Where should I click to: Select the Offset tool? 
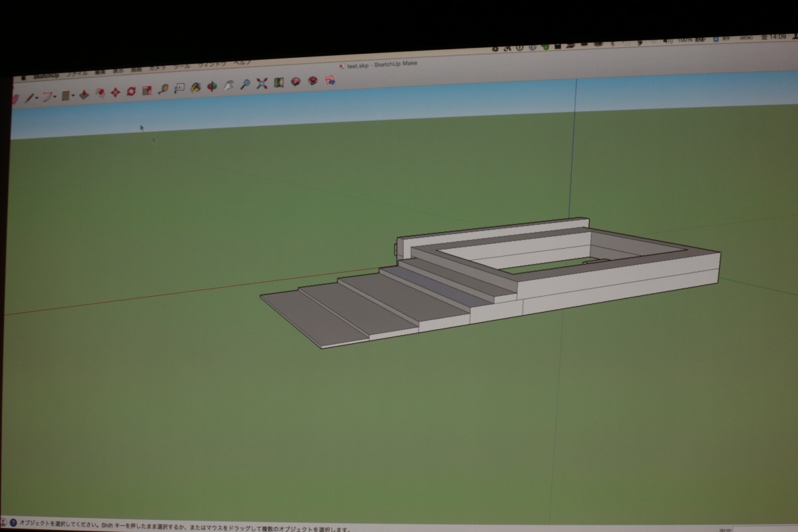(x=100, y=94)
